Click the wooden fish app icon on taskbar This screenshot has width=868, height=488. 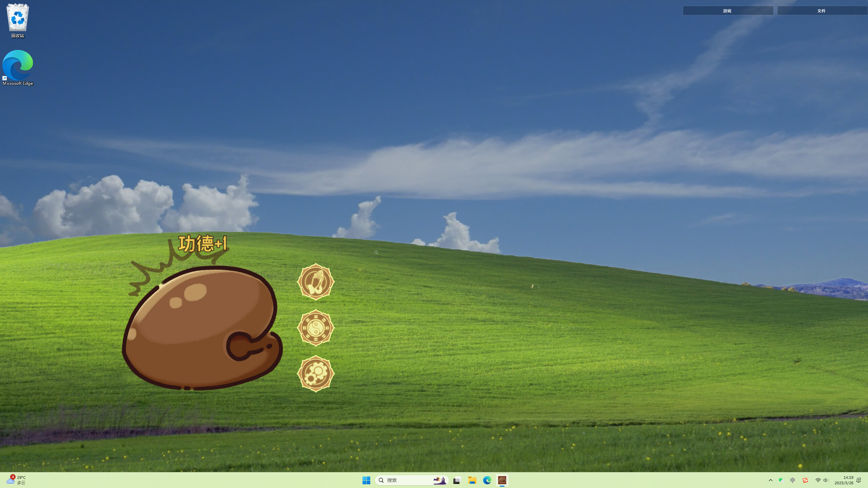pos(502,480)
